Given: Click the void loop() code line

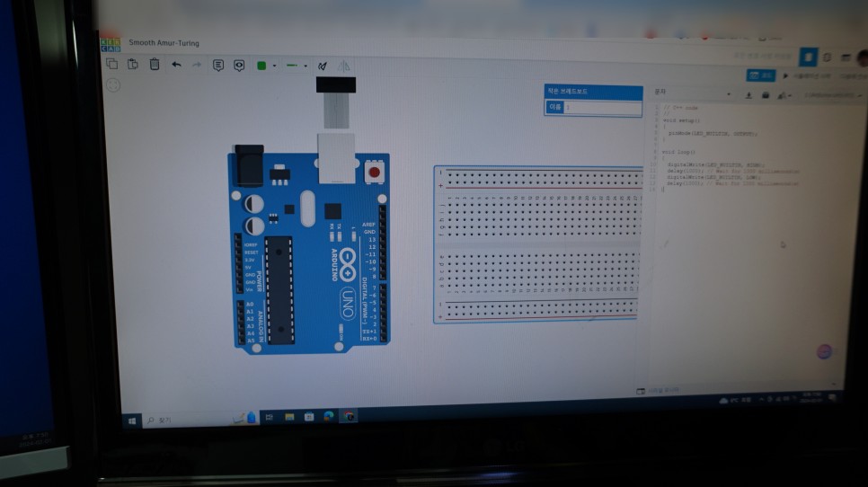Looking at the screenshot, I should 678,152.
